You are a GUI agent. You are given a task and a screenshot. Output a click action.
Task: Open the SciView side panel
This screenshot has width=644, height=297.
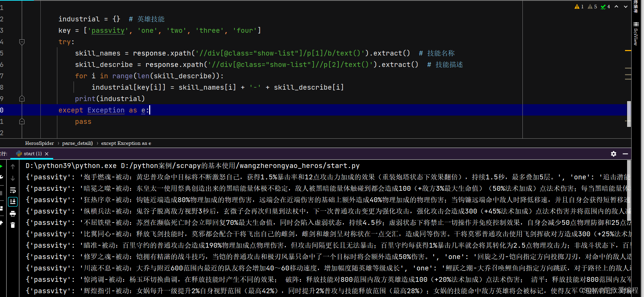[636, 33]
